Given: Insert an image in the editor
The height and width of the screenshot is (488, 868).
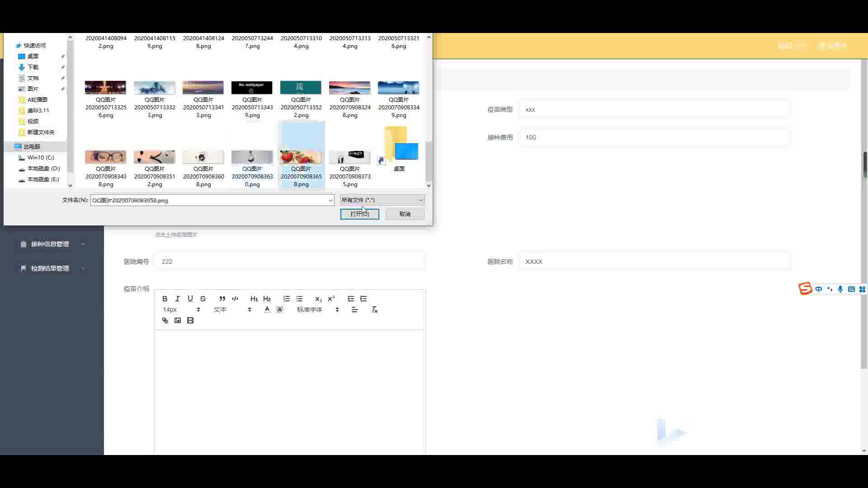Looking at the screenshot, I should [x=177, y=320].
